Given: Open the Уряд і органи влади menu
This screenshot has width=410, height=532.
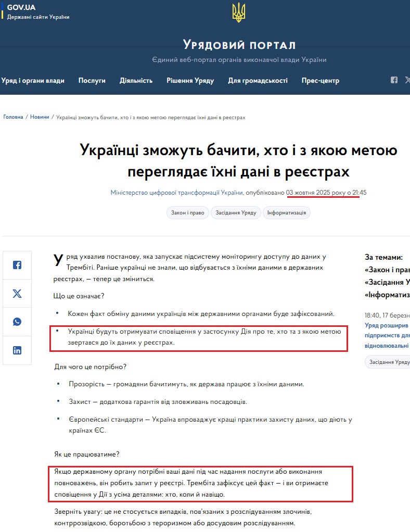Looking at the screenshot, I should 33,81.
